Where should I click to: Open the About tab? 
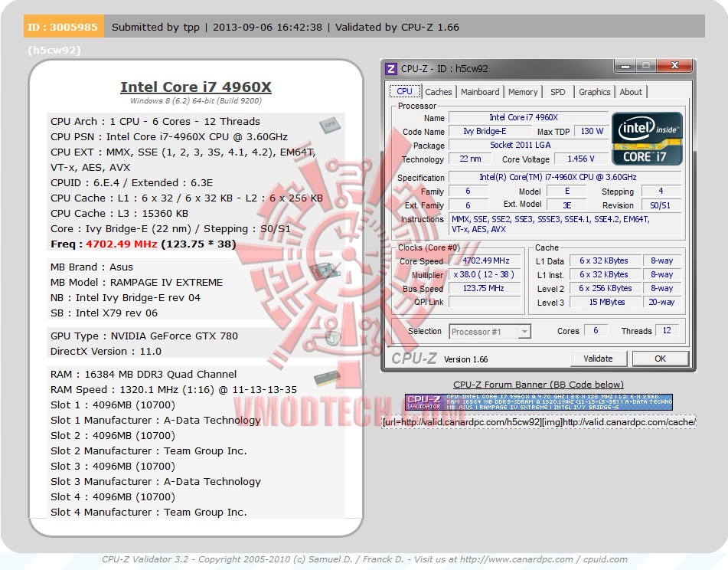pos(631,92)
